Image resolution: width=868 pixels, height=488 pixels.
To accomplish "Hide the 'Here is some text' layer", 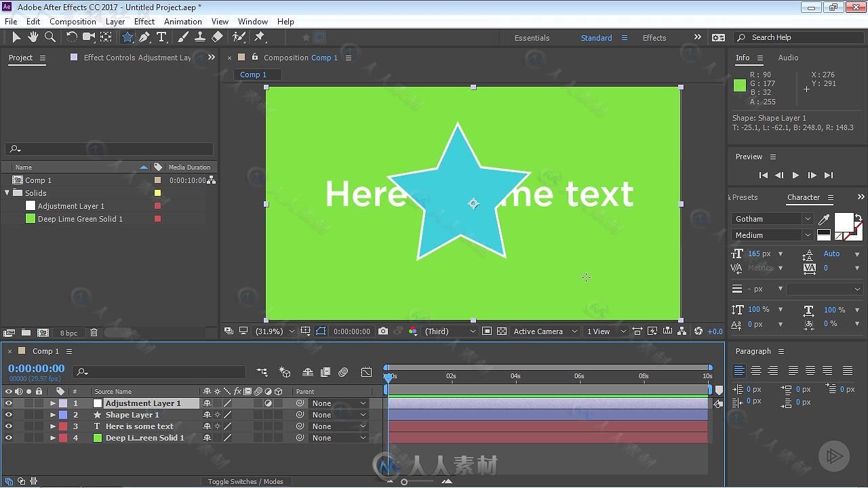I will [x=9, y=426].
